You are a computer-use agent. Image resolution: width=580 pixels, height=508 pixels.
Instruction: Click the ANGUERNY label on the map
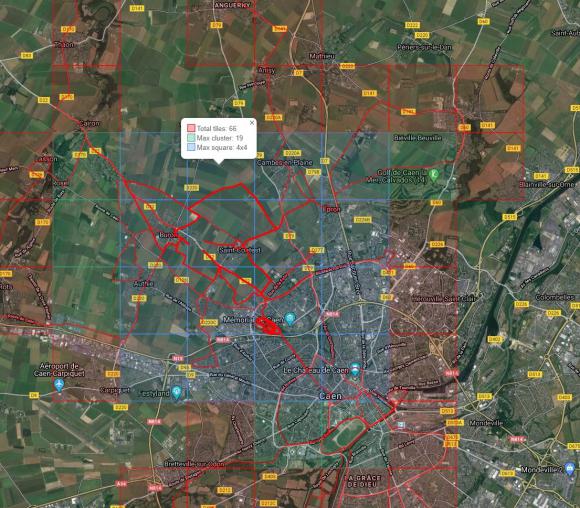click(x=232, y=5)
